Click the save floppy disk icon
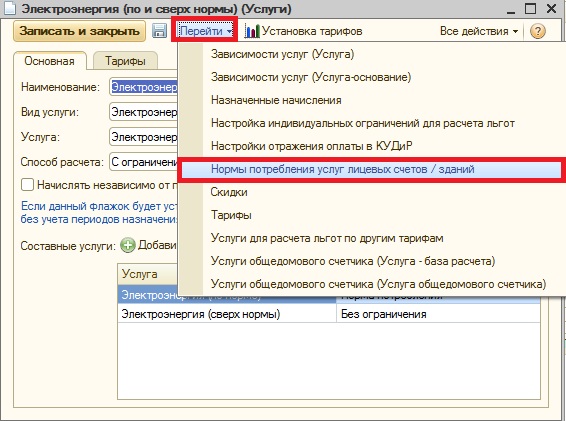The image size is (566, 421). click(159, 31)
